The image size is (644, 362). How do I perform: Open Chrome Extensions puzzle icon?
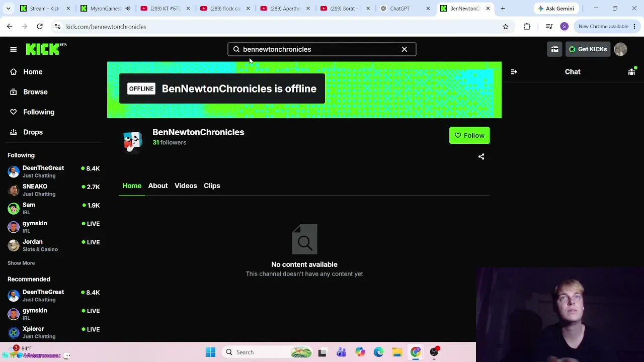coord(527,27)
